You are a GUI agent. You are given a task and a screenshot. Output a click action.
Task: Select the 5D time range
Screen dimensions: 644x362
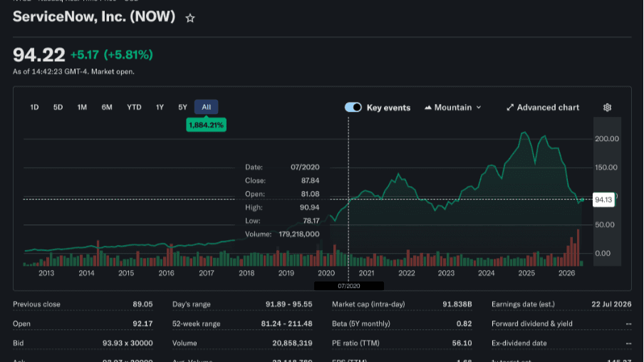coord(58,107)
